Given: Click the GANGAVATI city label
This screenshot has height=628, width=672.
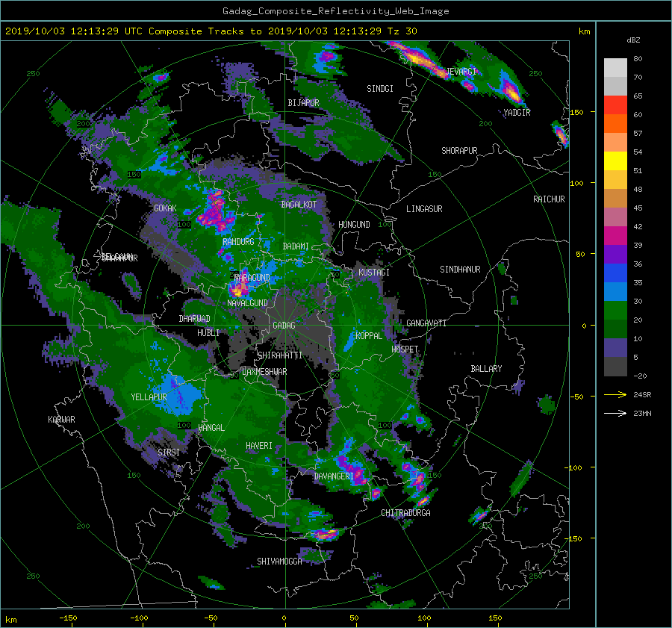Looking at the screenshot, I should point(426,323).
